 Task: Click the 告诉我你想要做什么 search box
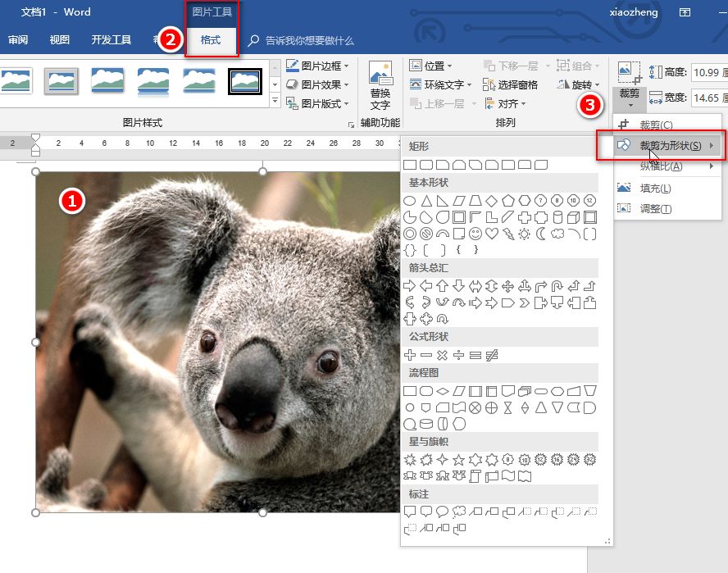point(309,40)
